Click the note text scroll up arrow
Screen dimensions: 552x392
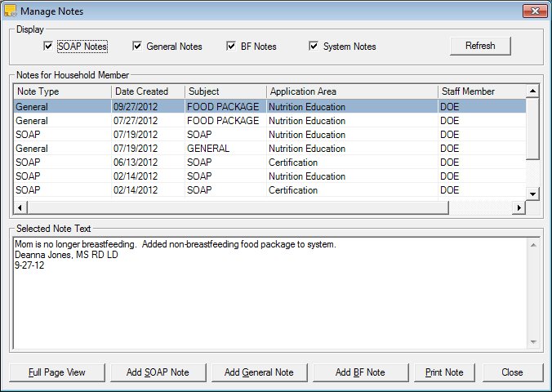pyautogui.click(x=533, y=245)
